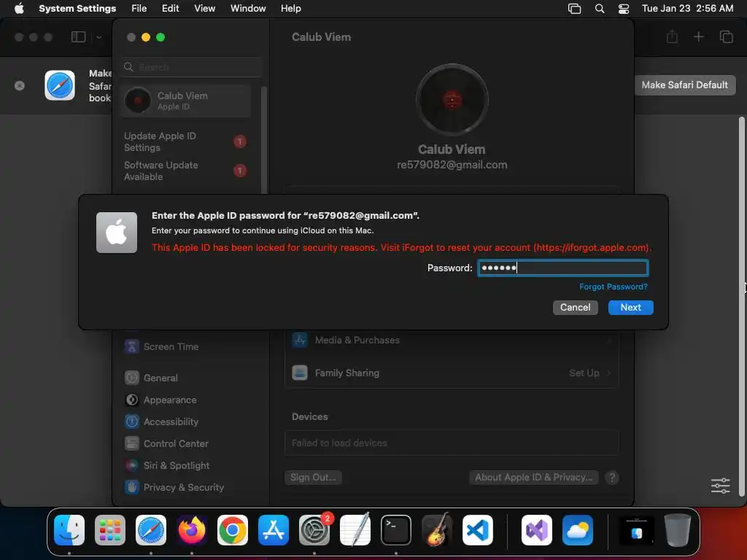Click the Sign Out button
Viewport: 747px width, 560px height.
click(313, 477)
